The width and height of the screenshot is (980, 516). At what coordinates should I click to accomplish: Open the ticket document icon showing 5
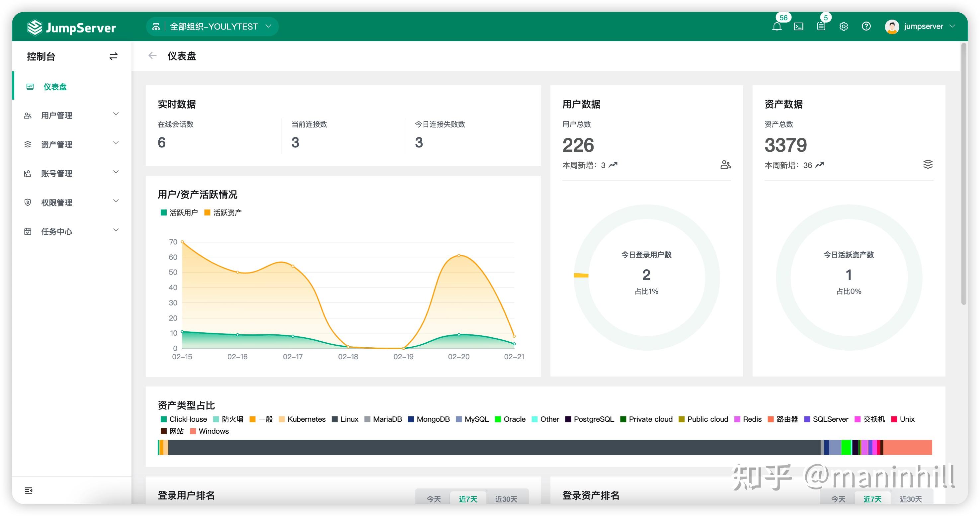tap(821, 26)
